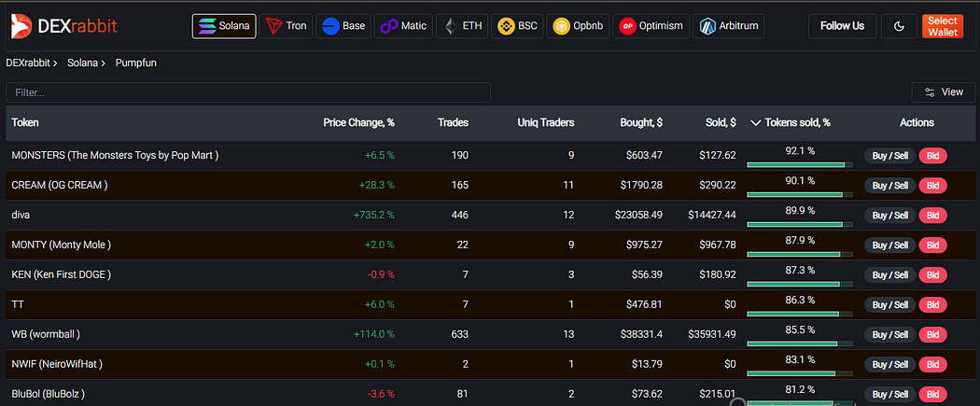The height and width of the screenshot is (406, 980).
Task: Click Bid for BluBol token
Action: pos(932,395)
